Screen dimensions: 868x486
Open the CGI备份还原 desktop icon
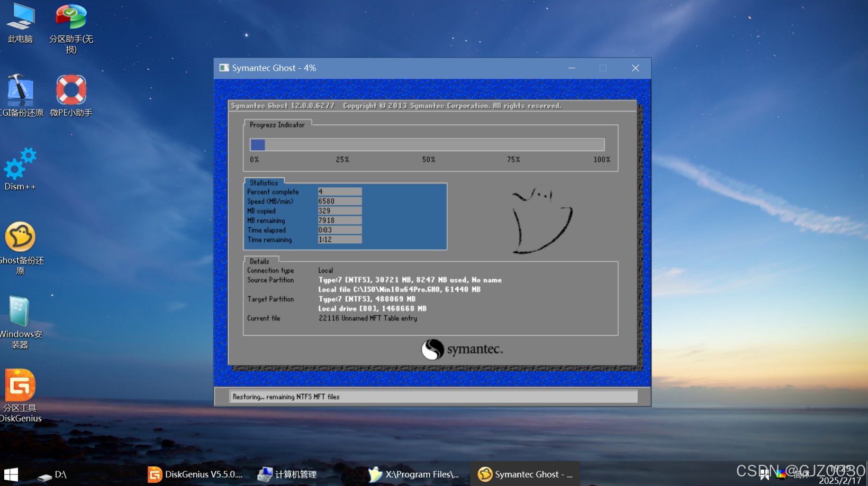20,96
